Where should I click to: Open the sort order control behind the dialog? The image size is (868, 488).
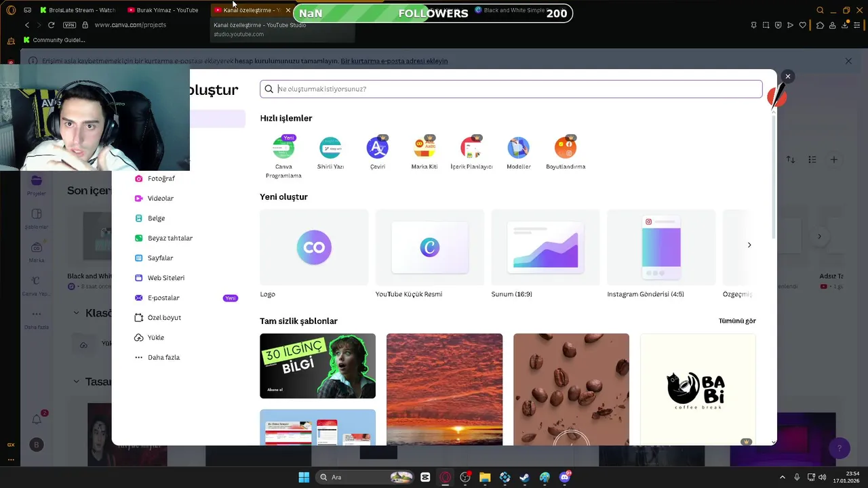pyautogui.click(x=791, y=160)
